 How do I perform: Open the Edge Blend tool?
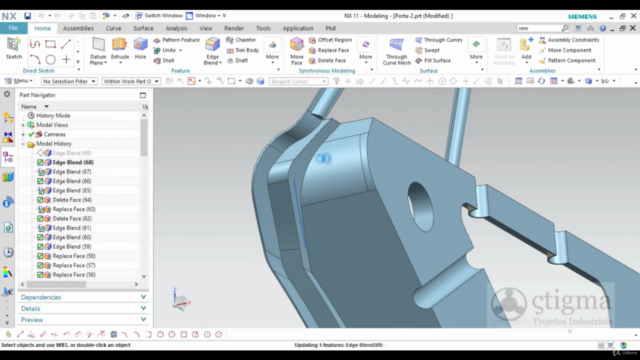(212, 51)
